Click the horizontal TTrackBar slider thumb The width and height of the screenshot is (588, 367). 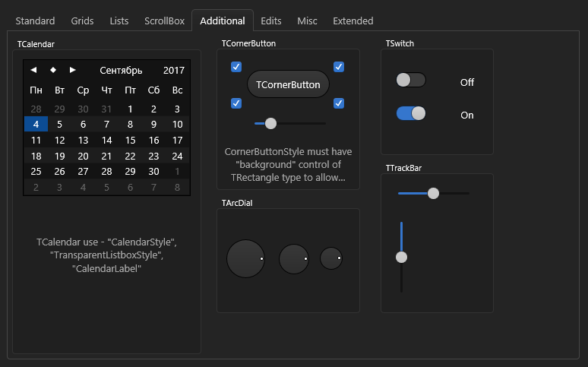[433, 193]
